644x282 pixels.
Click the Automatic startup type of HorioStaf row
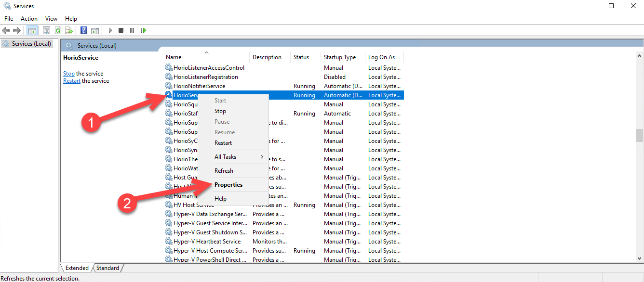coord(337,114)
